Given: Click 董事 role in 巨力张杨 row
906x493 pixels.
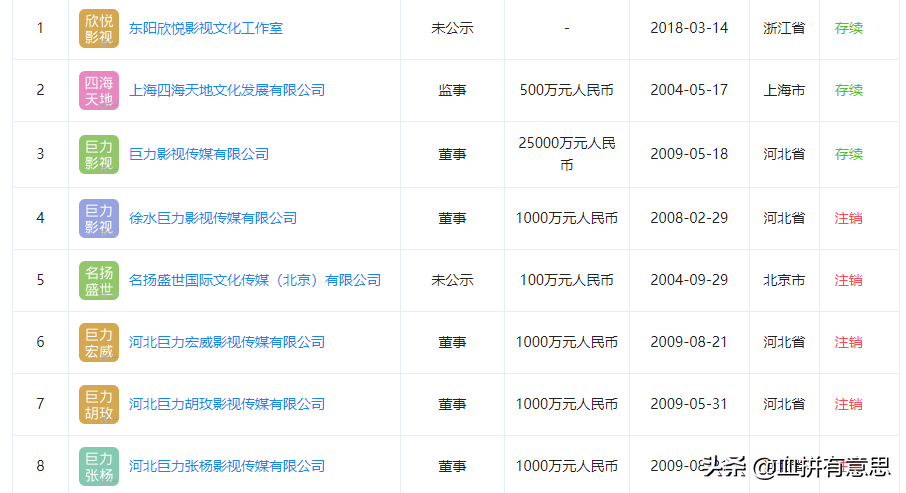Looking at the screenshot, I should (452, 466).
